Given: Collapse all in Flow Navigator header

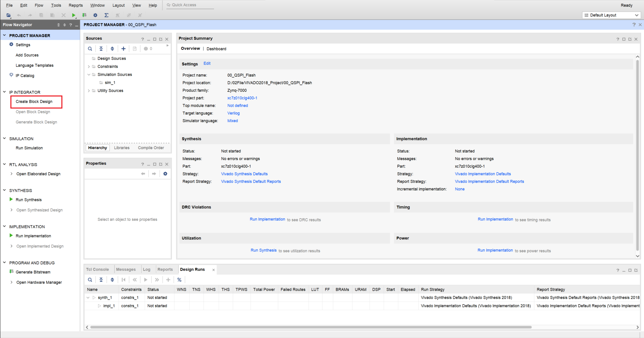Looking at the screenshot, I should click(58, 25).
